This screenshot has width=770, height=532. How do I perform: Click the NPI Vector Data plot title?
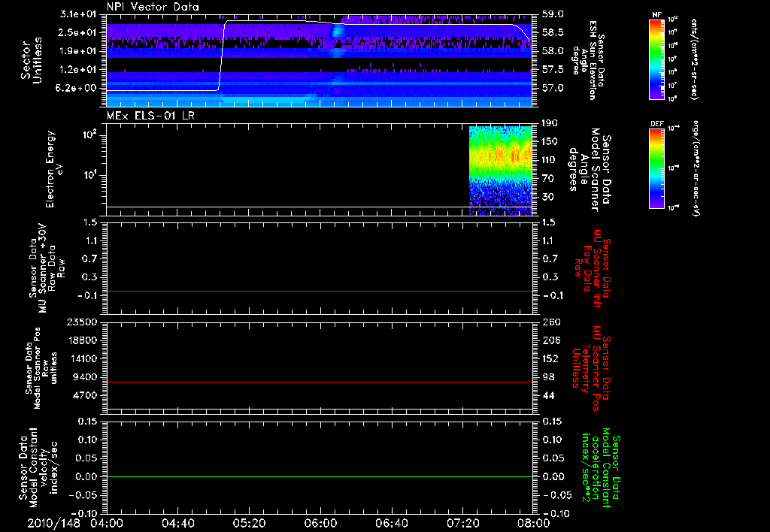153,7
